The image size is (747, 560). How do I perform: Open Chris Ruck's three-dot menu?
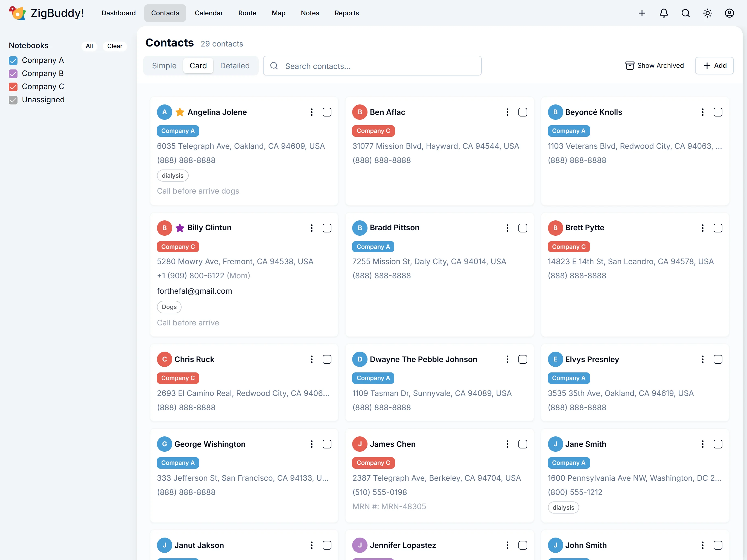[x=311, y=359]
